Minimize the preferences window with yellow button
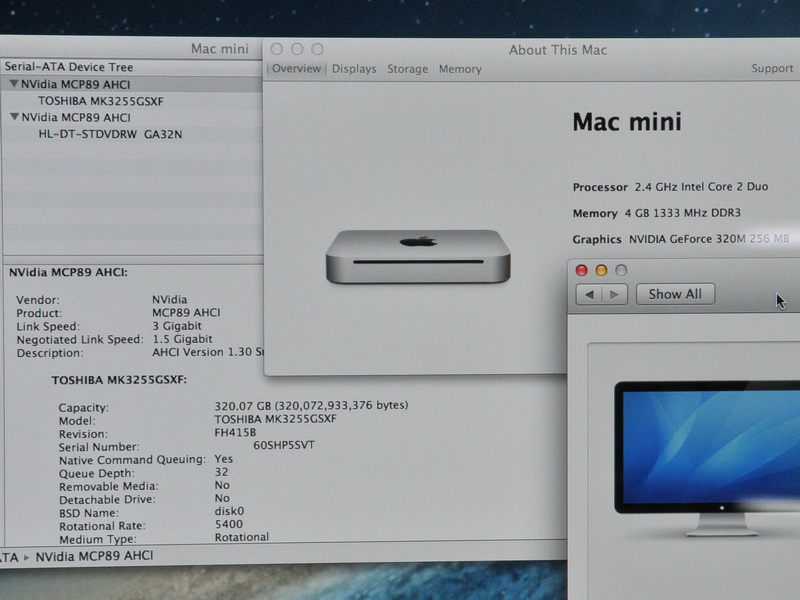Viewport: 800px width, 600px height. point(601,270)
